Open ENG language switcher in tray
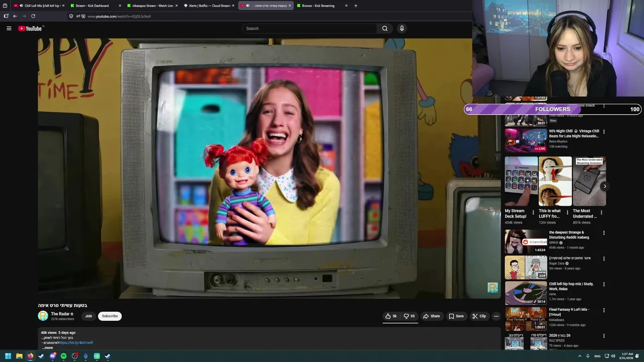Screen dimensions: 644x362 pyautogui.click(x=597, y=356)
